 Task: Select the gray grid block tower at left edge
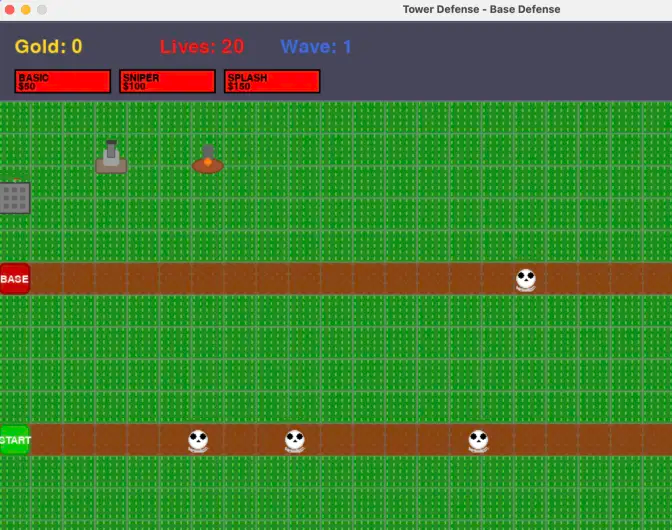(x=14, y=197)
